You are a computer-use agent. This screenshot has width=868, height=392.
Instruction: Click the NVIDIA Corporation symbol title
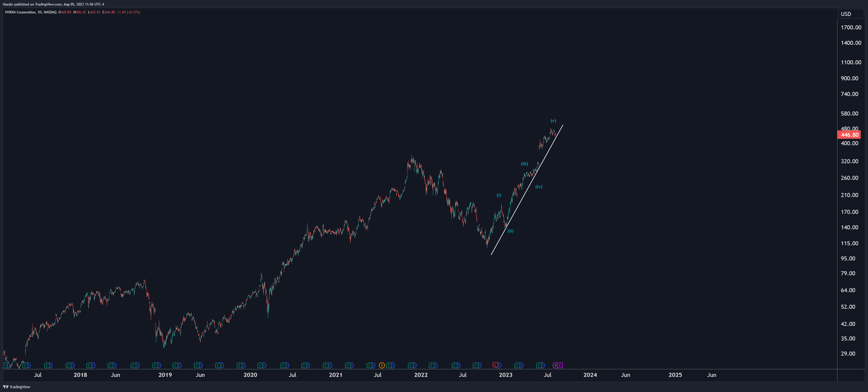pos(20,12)
